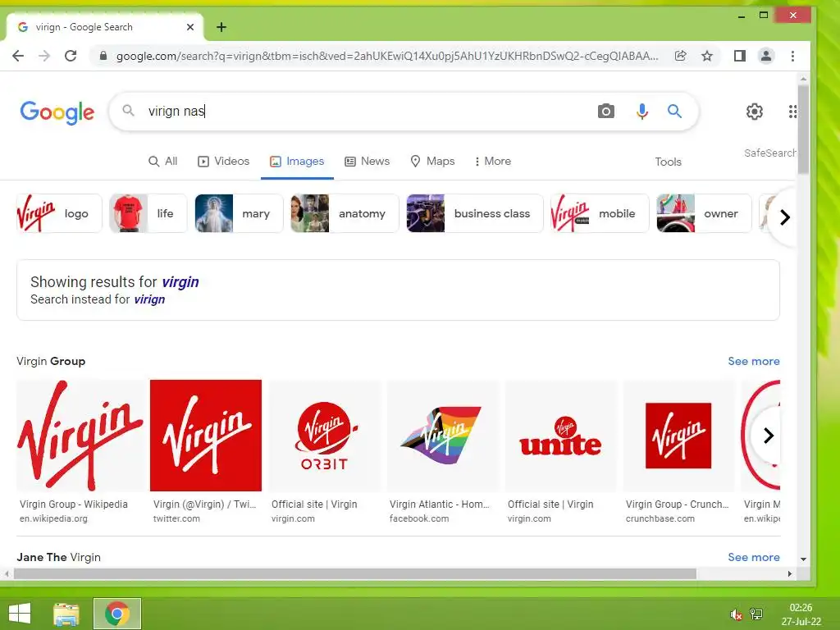The image size is (840, 630).
Task: See more Virgin Group images
Action: pos(753,361)
